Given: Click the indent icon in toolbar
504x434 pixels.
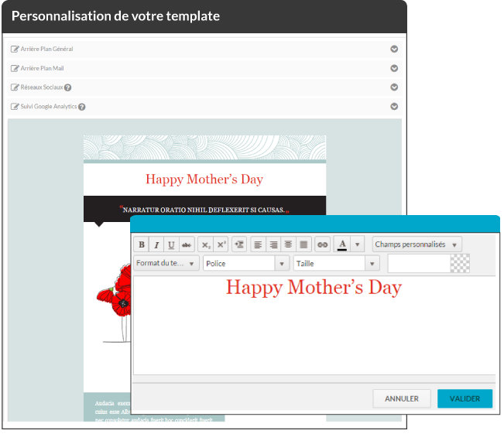Looking at the screenshot, I should pos(239,244).
